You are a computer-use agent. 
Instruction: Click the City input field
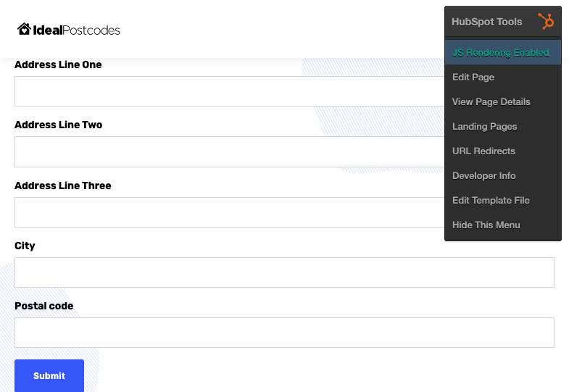click(284, 272)
